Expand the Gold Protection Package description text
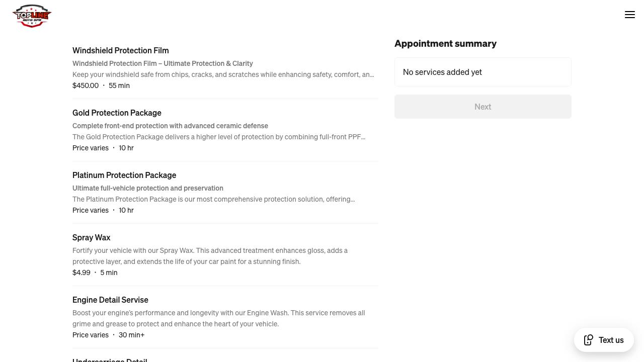 [x=219, y=137]
